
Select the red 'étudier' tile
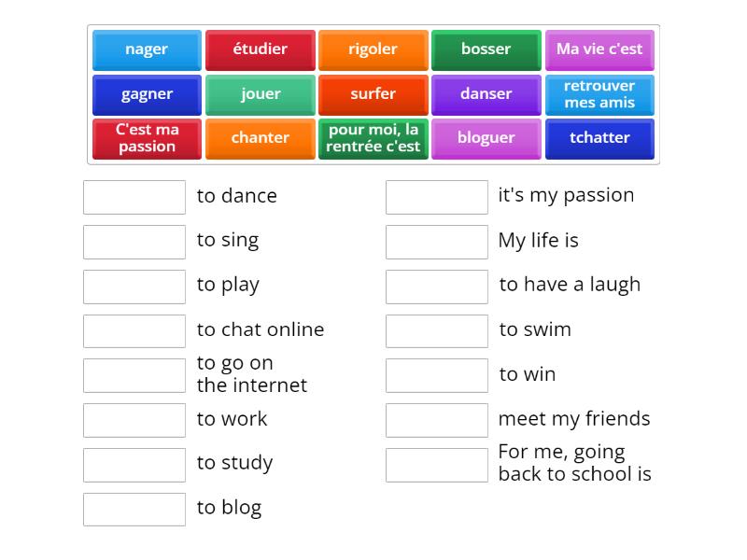coord(260,49)
